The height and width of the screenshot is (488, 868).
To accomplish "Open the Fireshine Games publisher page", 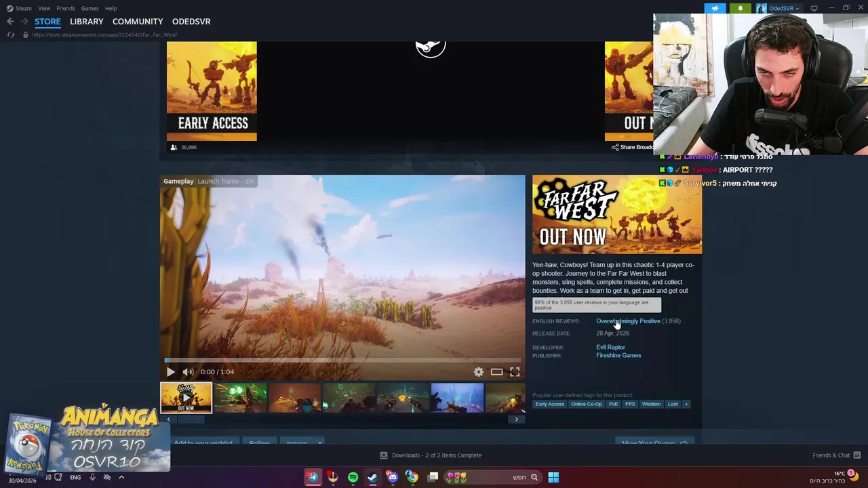I will (x=618, y=355).
